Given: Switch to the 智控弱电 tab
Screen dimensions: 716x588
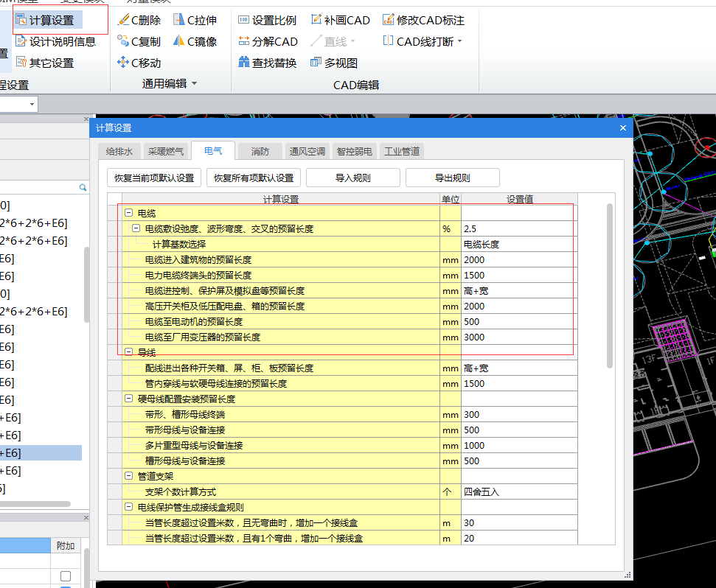Looking at the screenshot, I should [x=355, y=152].
